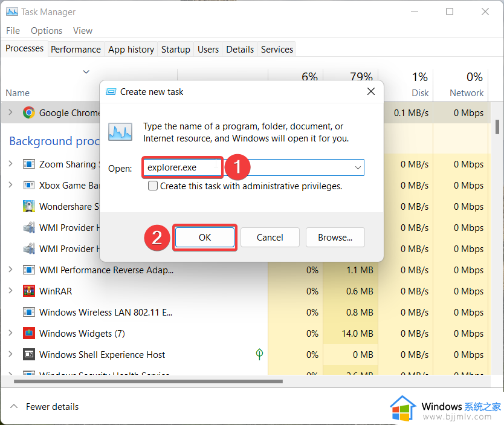The image size is (504, 425).
Task: Click the 0.8 MB memory value
Action: [x=360, y=313]
